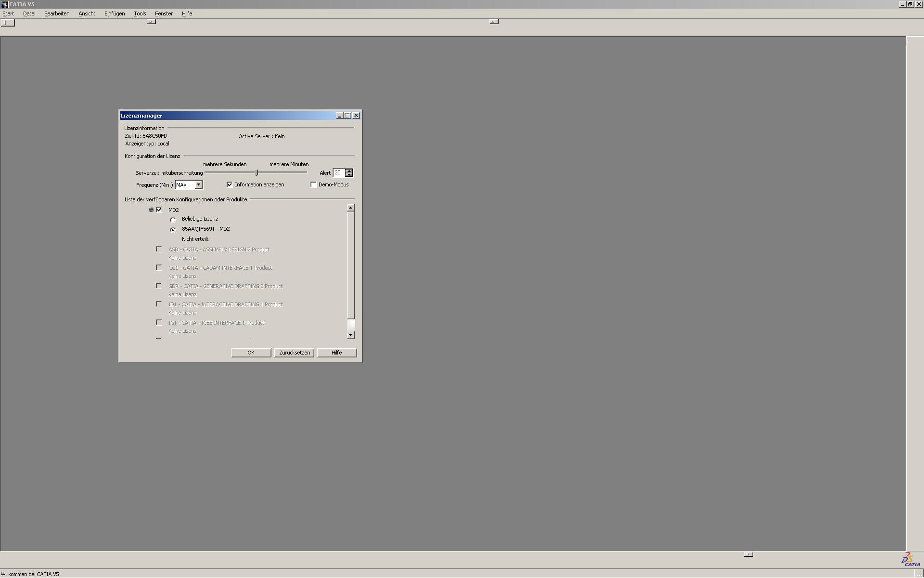
Task: Uncheck the MD2 configuration checkbox
Action: 159,210
